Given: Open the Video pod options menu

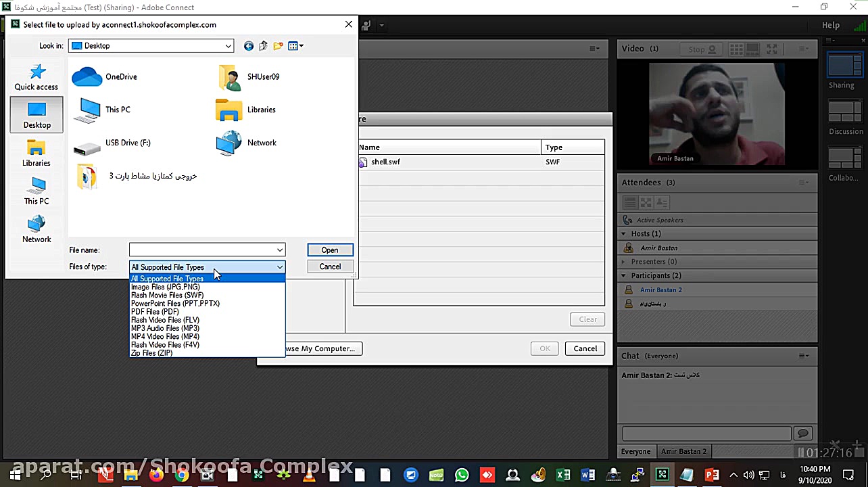Looking at the screenshot, I should pyautogui.click(x=804, y=49).
